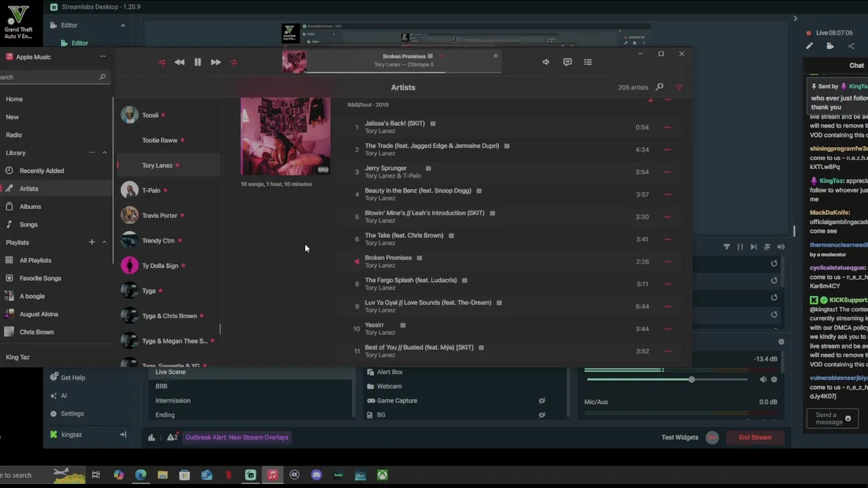Viewport: 868px width, 488px height.
Task: Open more options for Jalissa's Back! (SKIT)
Action: pyautogui.click(x=667, y=127)
